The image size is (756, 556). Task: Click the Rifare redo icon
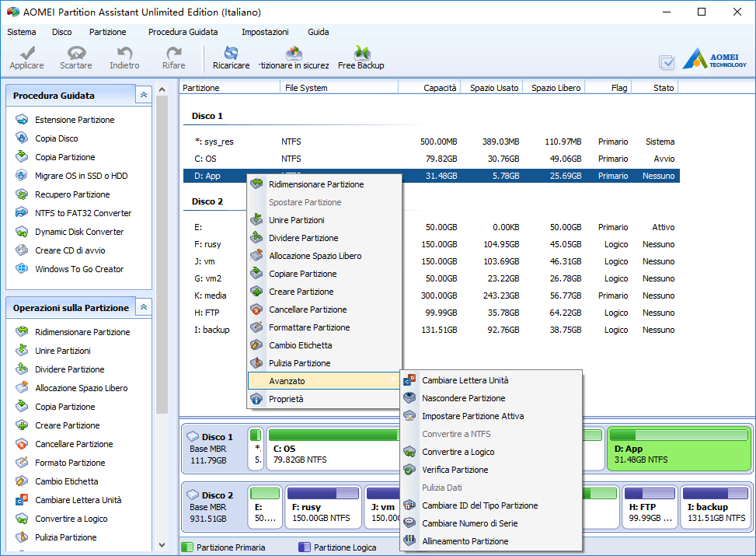[x=173, y=53]
